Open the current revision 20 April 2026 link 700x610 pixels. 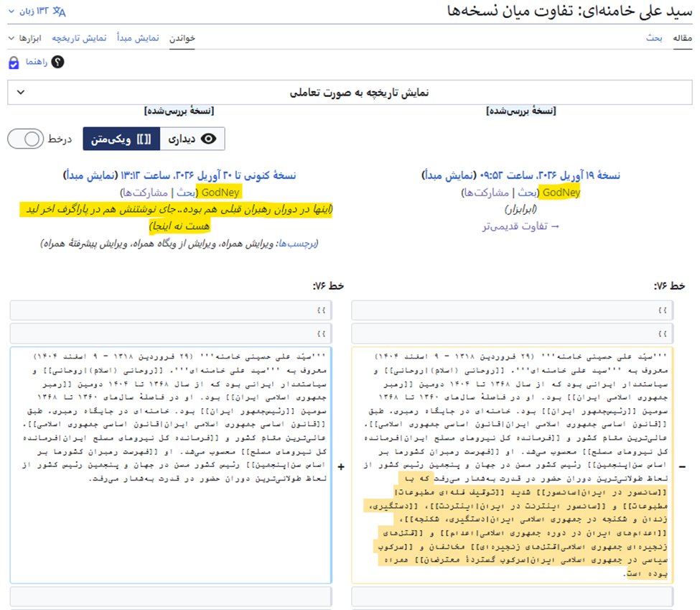coord(208,175)
